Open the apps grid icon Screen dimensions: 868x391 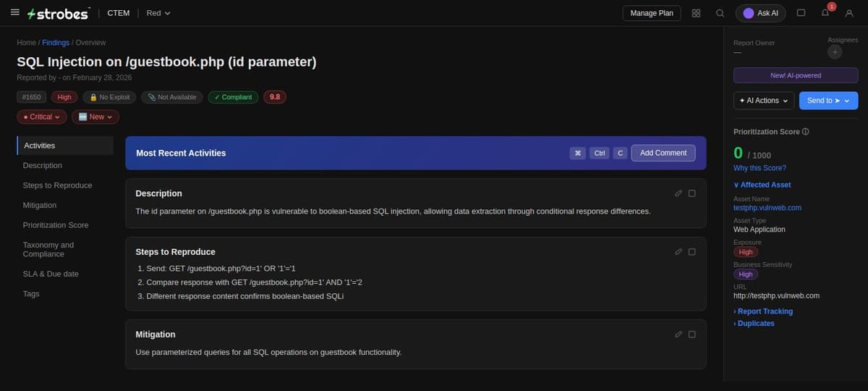click(696, 13)
